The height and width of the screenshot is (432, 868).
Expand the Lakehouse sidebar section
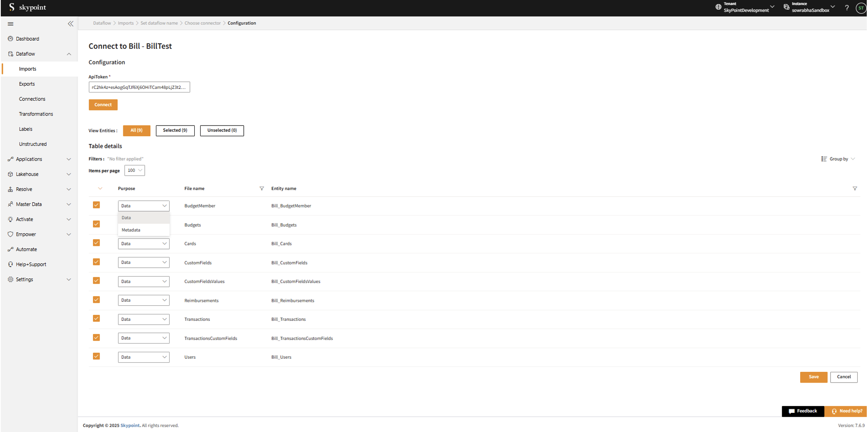coord(69,174)
